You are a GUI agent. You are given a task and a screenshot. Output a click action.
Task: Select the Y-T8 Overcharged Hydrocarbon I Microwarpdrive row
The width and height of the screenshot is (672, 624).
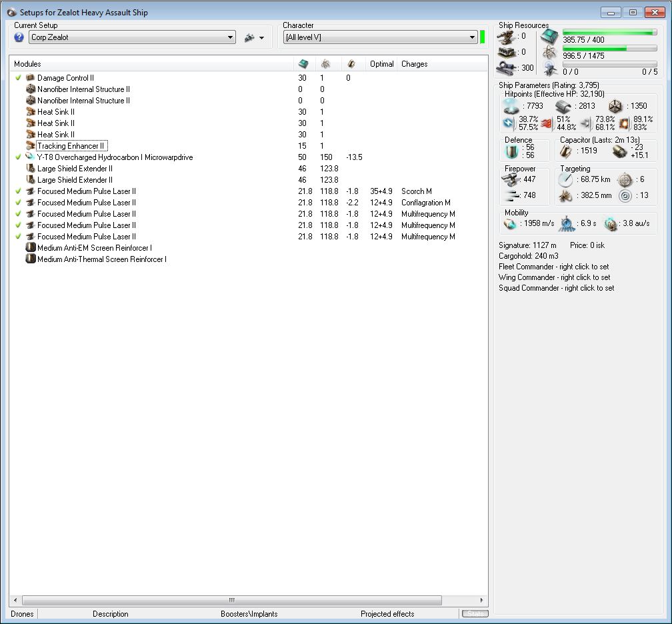tap(249, 157)
